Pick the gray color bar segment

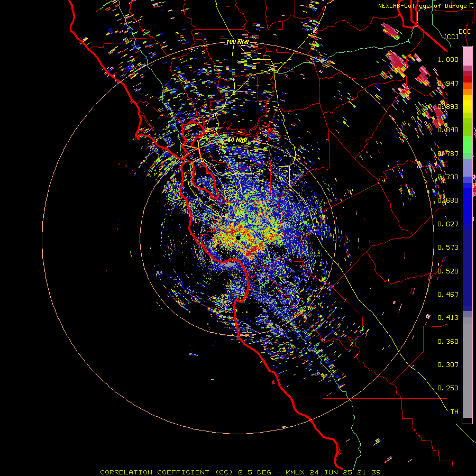467,368
